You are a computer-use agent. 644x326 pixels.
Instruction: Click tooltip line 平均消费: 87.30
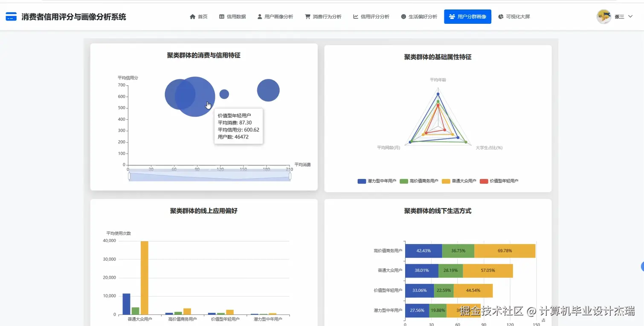235,123
